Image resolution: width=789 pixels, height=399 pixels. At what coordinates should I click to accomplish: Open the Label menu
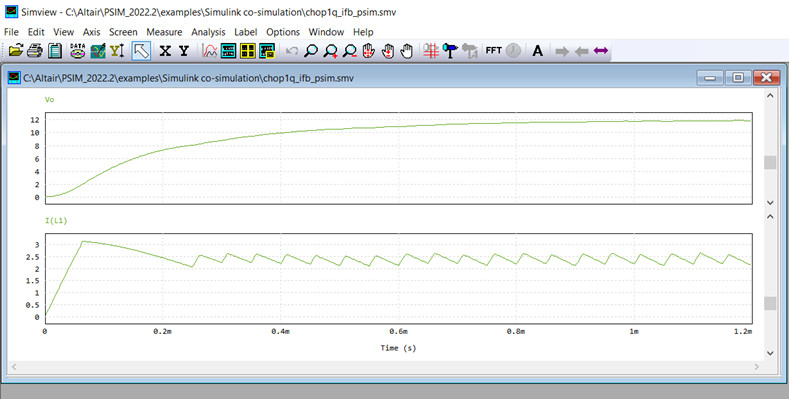(246, 32)
